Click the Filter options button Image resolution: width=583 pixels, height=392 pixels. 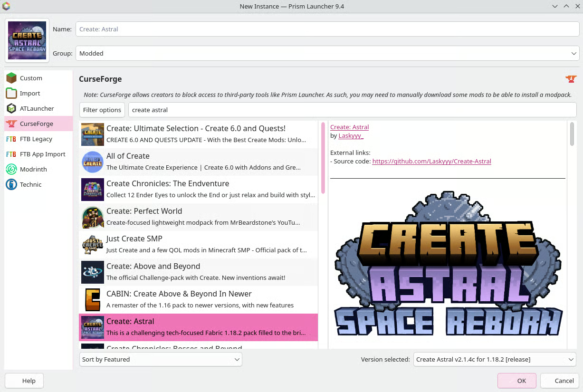tap(102, 110)
